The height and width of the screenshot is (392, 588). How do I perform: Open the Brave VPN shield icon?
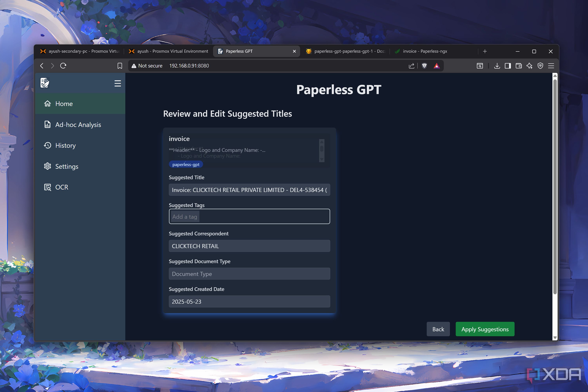click(x=540, y=66)
